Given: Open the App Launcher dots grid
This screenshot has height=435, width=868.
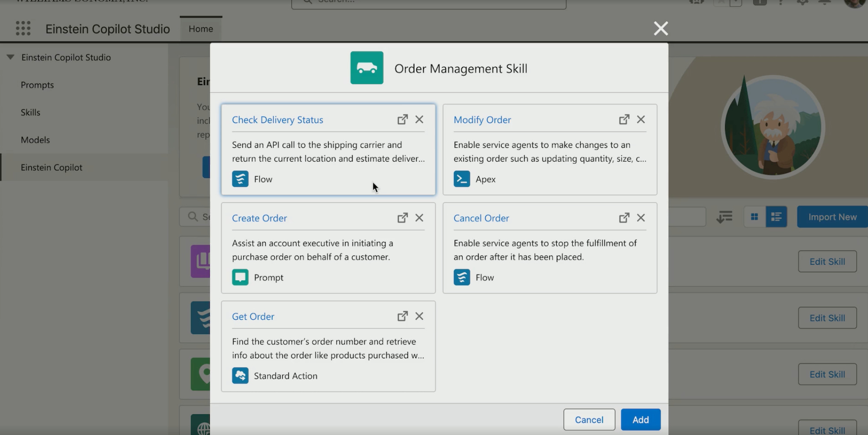Looking at the screenshot, I should [23, 29].
